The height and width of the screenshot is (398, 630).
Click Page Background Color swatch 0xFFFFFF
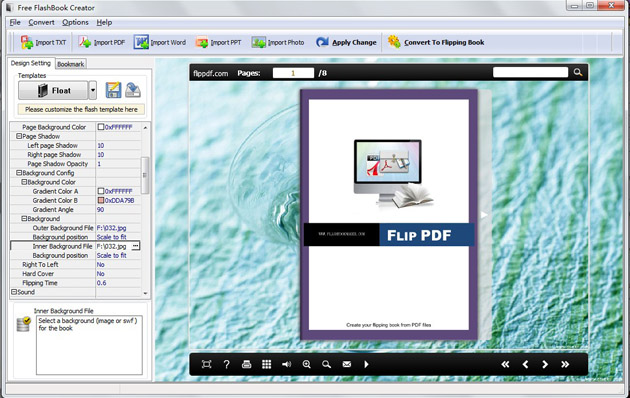101,127
